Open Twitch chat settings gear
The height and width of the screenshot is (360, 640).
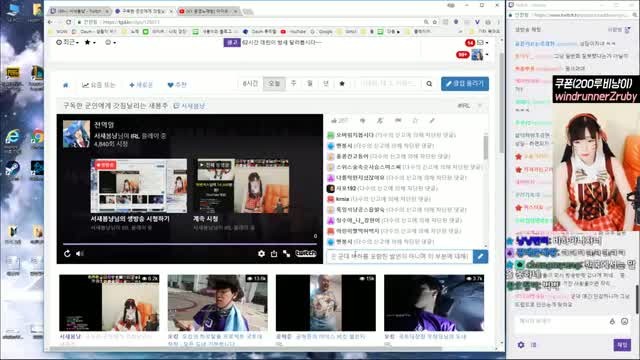click(521, 345)
